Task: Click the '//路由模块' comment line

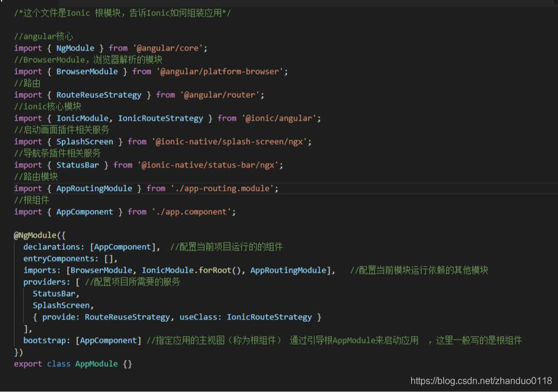Action: 36,177
